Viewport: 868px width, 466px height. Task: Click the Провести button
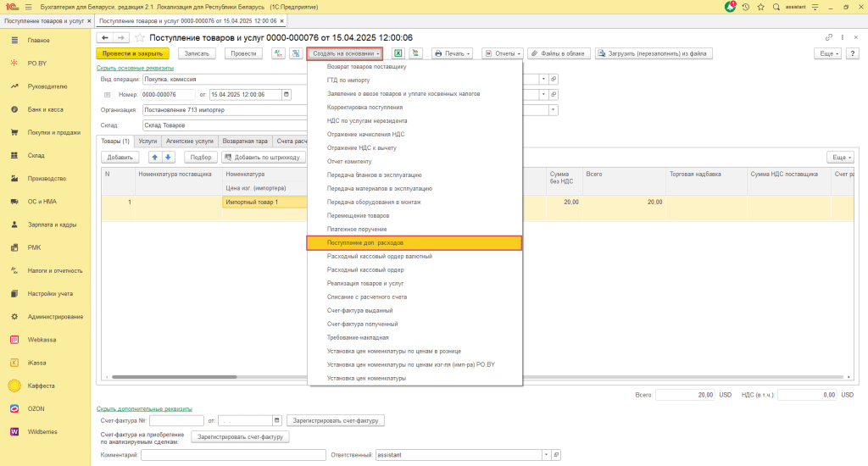tap(243, 53)
